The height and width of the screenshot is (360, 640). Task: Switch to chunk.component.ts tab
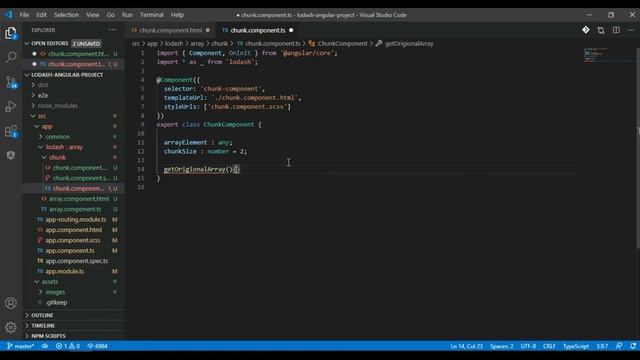tap(258, 30)
